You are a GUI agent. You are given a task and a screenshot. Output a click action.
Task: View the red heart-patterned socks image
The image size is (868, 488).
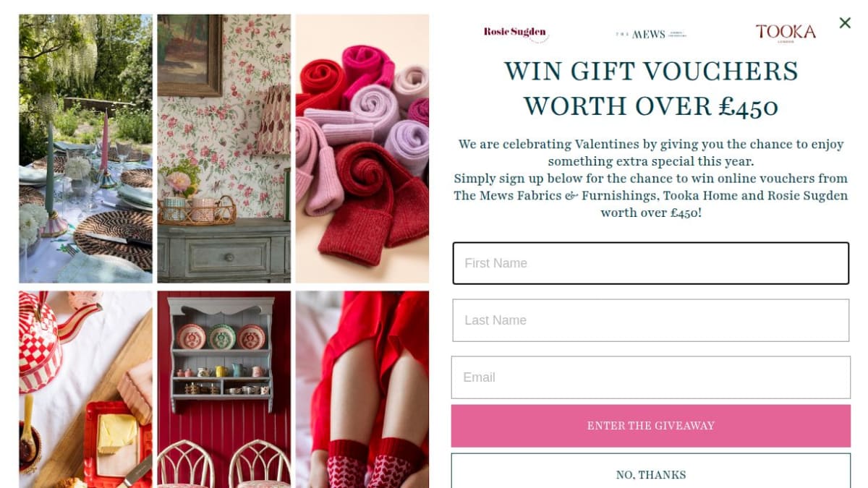click(362, 390)
